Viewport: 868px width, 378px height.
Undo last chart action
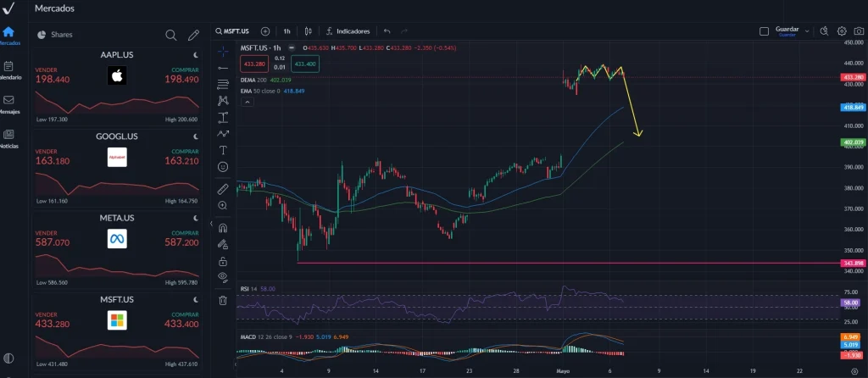click(387, 31)
